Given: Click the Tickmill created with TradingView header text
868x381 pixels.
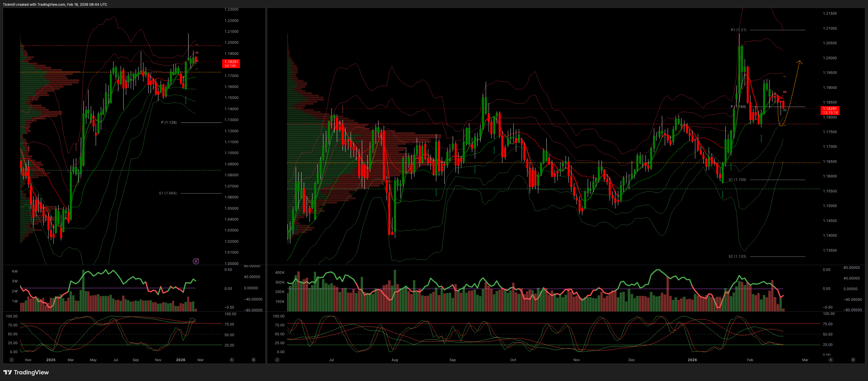Looking at the screenshot, I should (x=55, y=4).
